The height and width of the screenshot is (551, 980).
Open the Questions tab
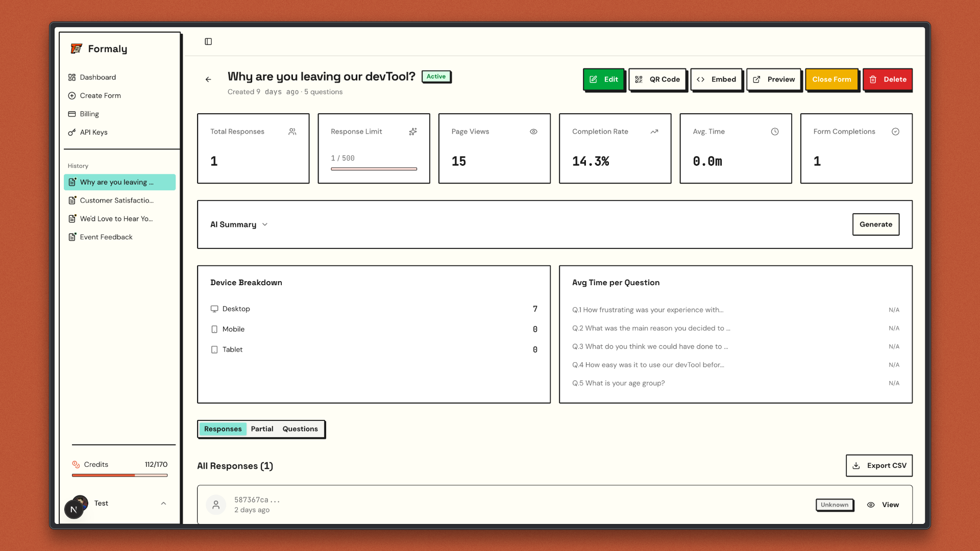coord(300,429)
